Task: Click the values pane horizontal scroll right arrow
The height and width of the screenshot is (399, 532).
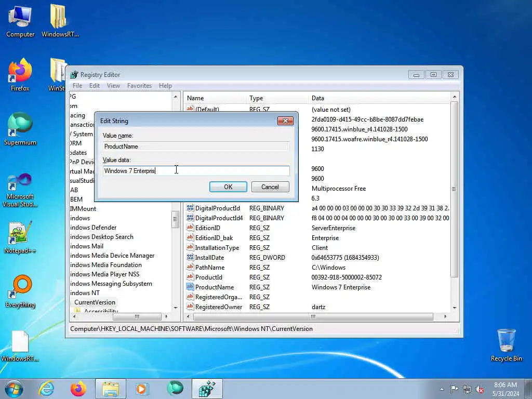Action: [445, 316]
